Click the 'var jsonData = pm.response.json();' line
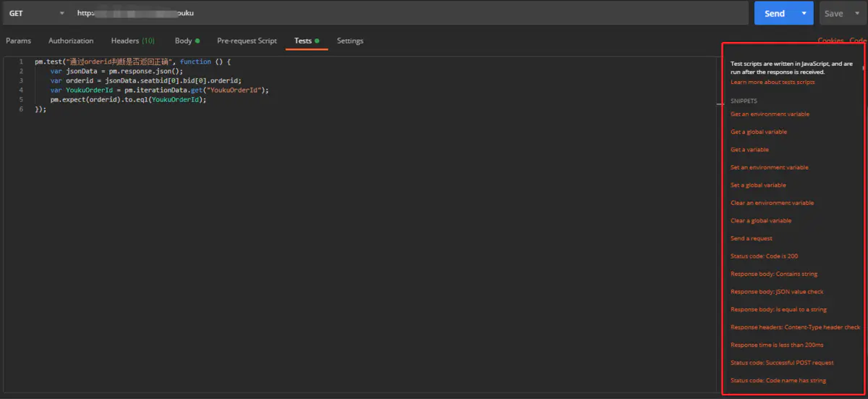This screenshot has height=399, width=868. [x=116, y=72]
